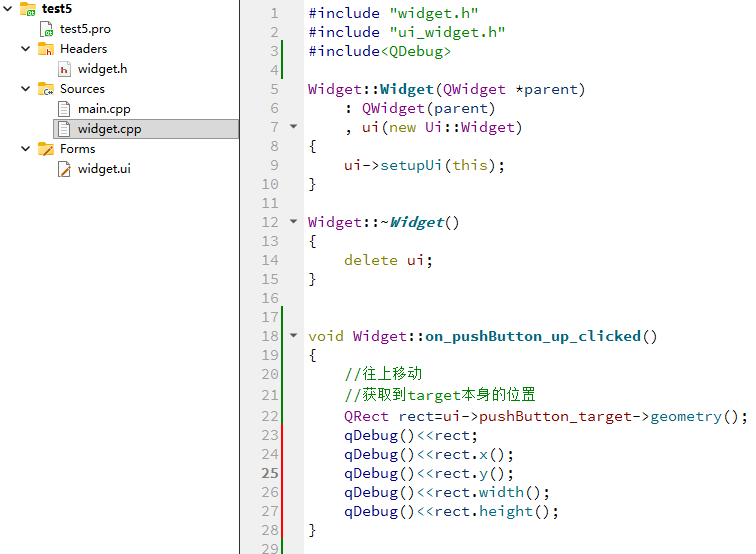The image size is (756, 554).
Task: Click rect.y() on line 25
Action: [469, 473]
